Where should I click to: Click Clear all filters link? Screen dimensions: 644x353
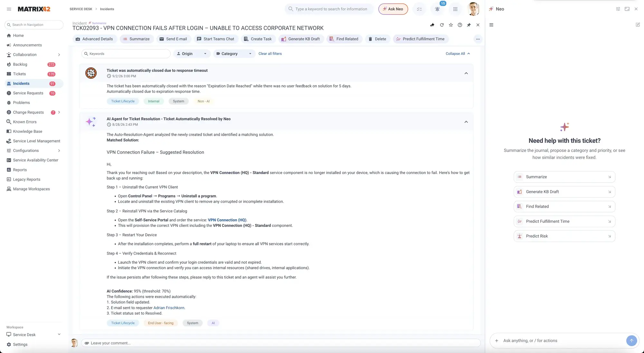pos(270,54)
